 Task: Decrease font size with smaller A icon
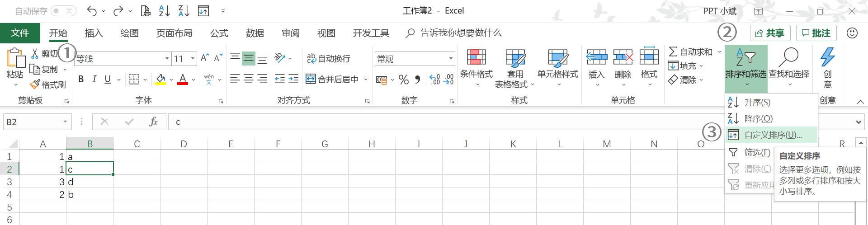218,58
